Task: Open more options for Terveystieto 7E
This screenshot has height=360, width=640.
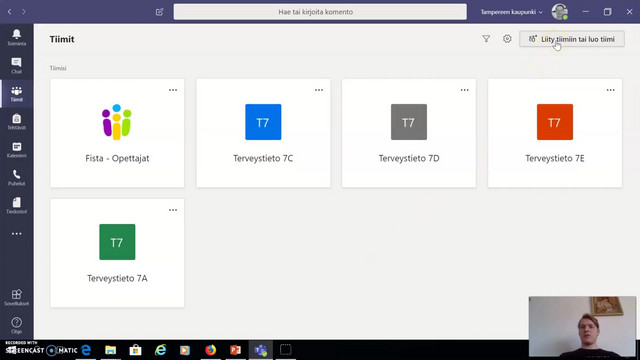Action: 611,90
